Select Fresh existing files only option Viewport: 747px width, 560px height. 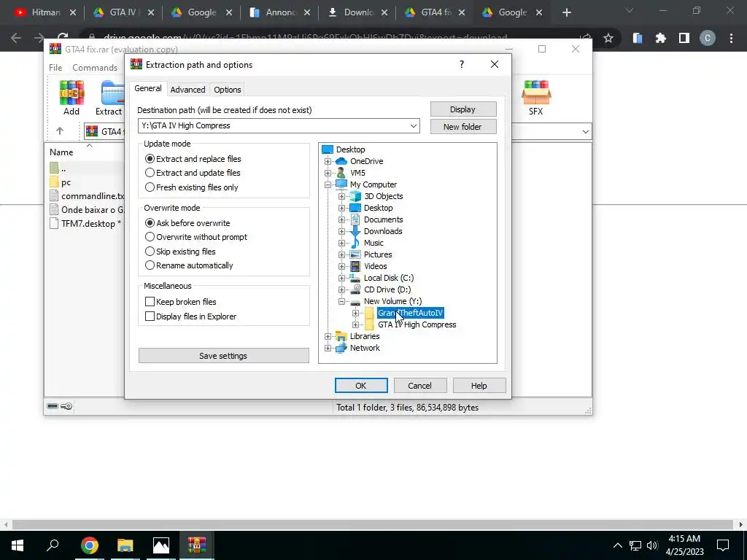(x=192, y=187)
